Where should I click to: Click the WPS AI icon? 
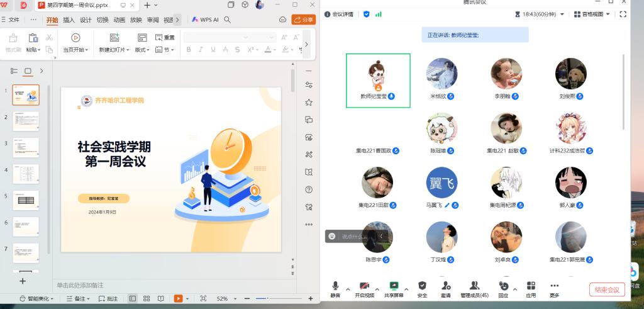pyautogui.click(x=206, y=20)
